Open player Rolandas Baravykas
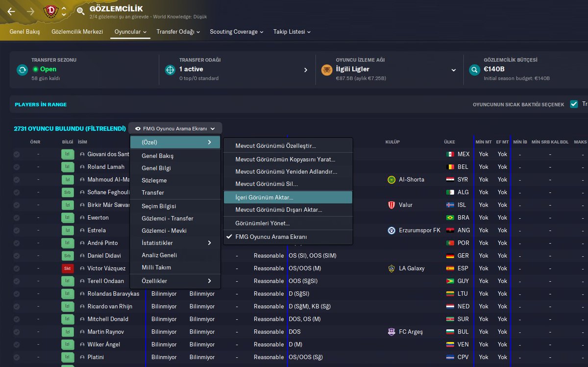This screenshot has width=588, height=367. pyautogui.click(x=113, y=294)
